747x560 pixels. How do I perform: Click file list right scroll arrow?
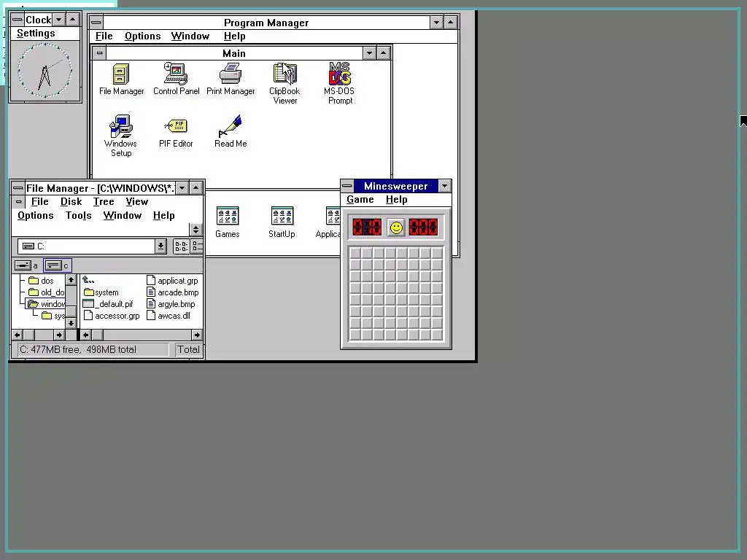(x=197, y=335)
